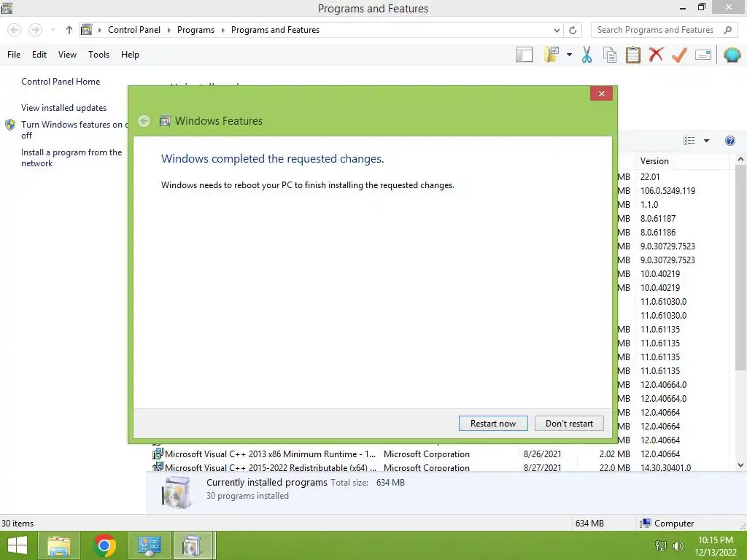Sort by the Version column header
Image resolution: width=747 pixels, height=560 pixels.
click(x=681, y=161)
